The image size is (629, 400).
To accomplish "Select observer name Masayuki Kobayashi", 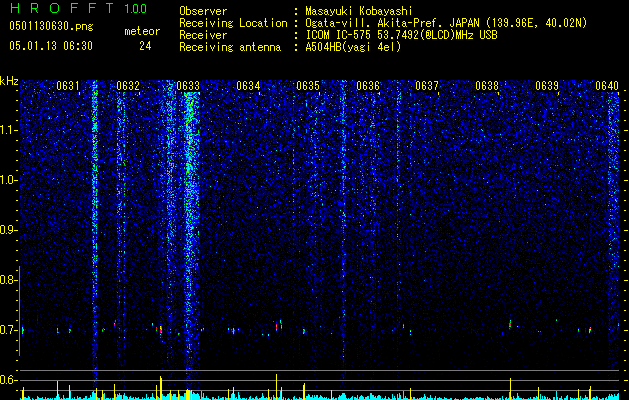I will point(359,11).
